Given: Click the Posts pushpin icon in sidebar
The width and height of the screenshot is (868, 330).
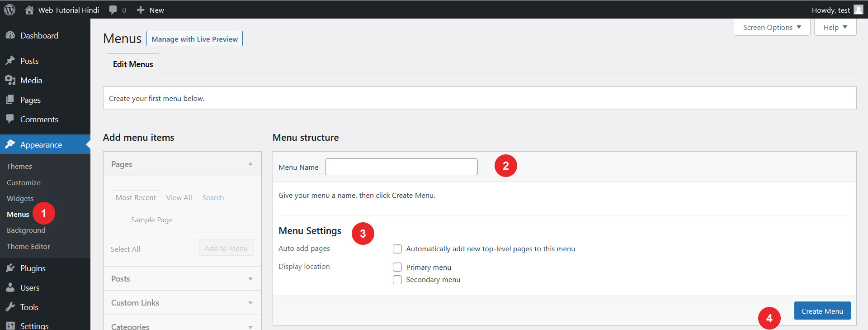Looking at the screenshot, I should point(10,61).
